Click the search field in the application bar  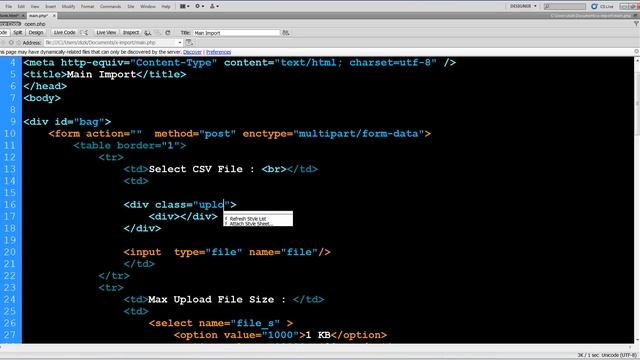565,6
